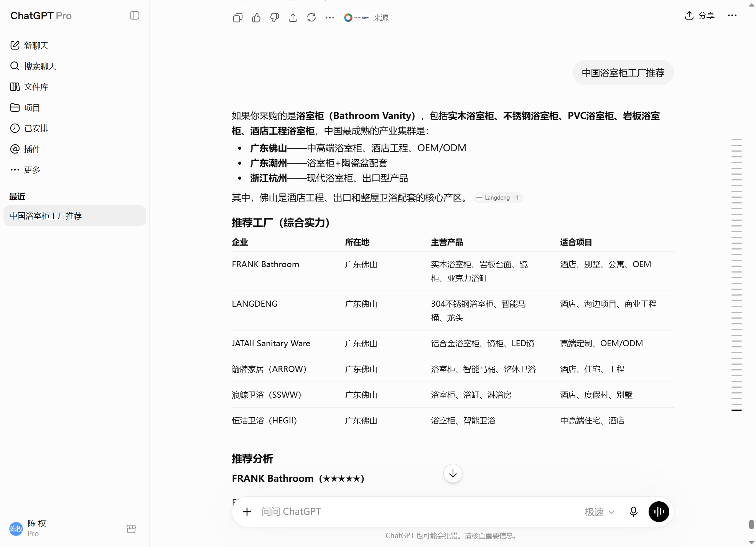Screen dimensions: 756x547
Task: Copy the response with the copy icon
Action: 238,18
